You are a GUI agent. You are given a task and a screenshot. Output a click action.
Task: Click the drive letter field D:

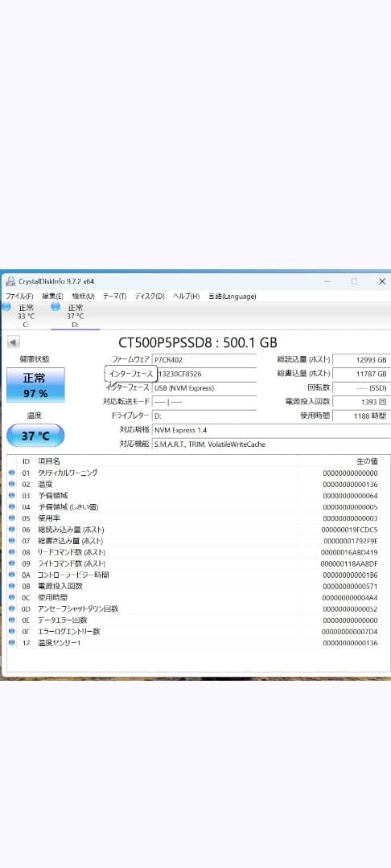pos(204,416)
